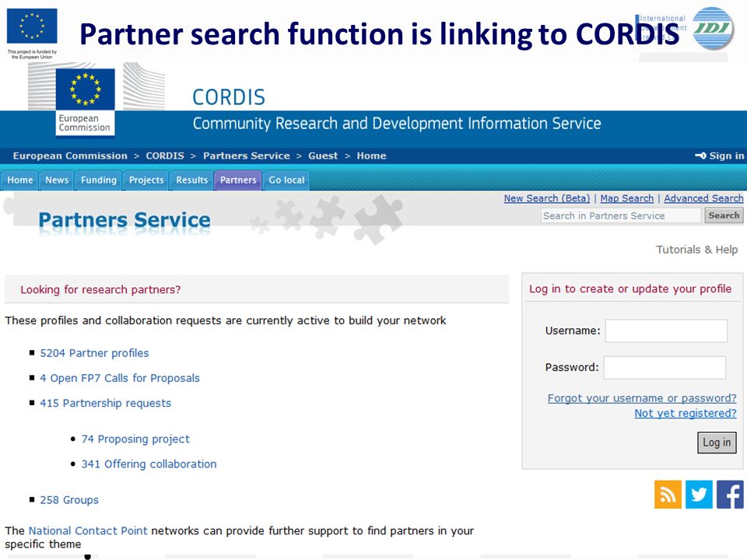Open the Twitter icon
This screenshot has width=747, height=560.
tap(699, 495)
